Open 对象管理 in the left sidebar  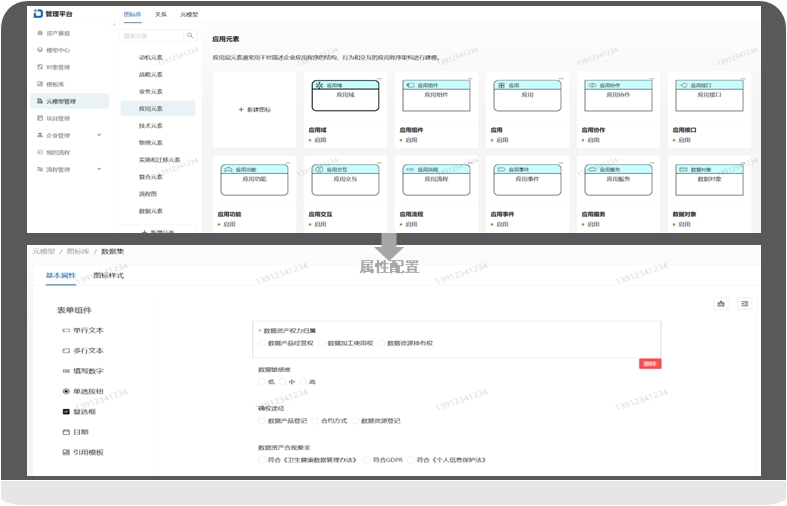[54, 67]
